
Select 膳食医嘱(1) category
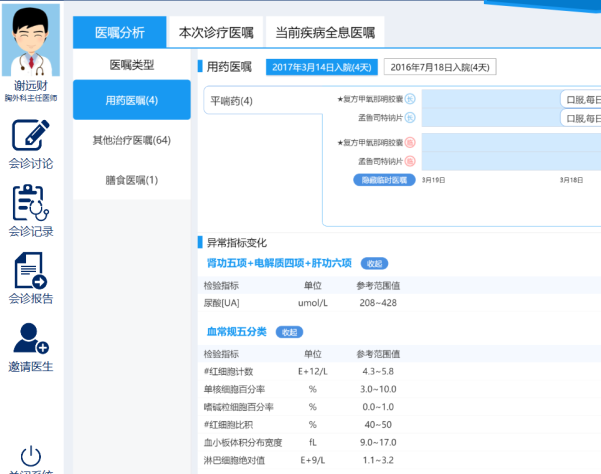131,180
